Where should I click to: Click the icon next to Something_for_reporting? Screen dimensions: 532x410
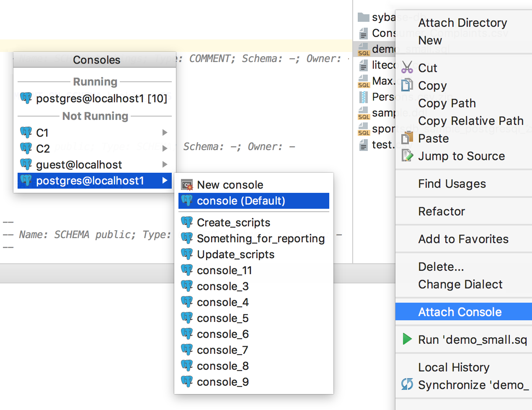[x=187, y=239]
